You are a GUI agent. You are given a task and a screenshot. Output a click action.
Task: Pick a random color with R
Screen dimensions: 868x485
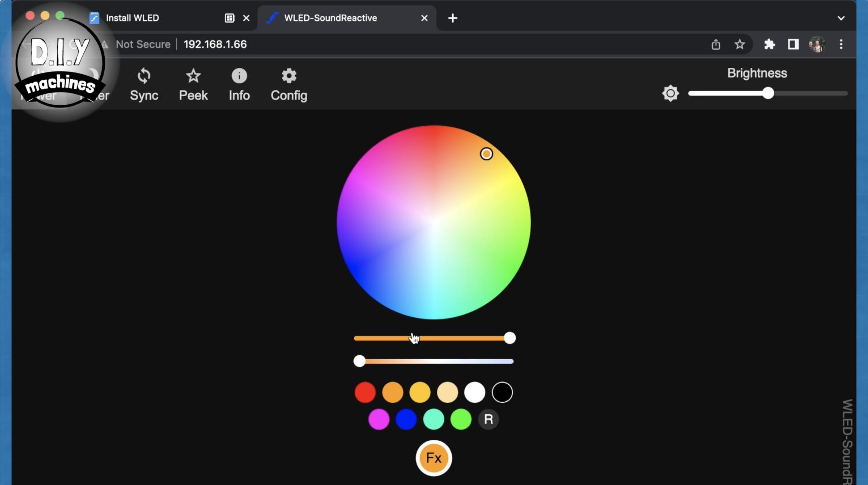point(488,419)
